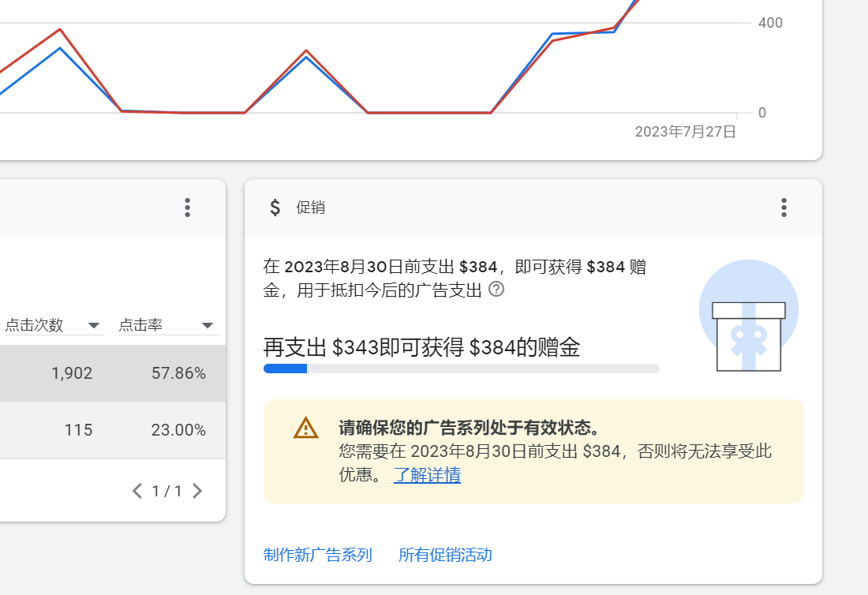Open the 所有促销活动 link
Viewport: 868px width, 595px height.
point(445,555)
